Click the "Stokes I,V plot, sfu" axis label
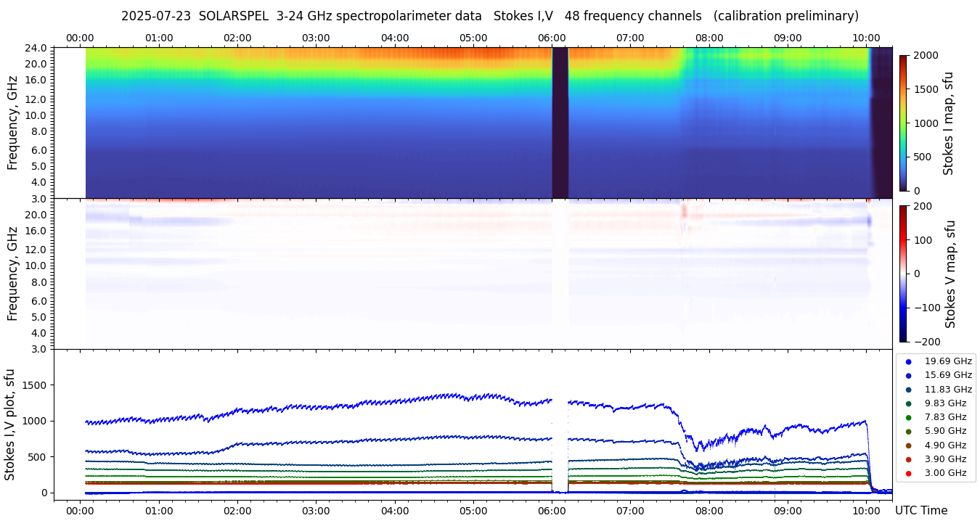 10,424
